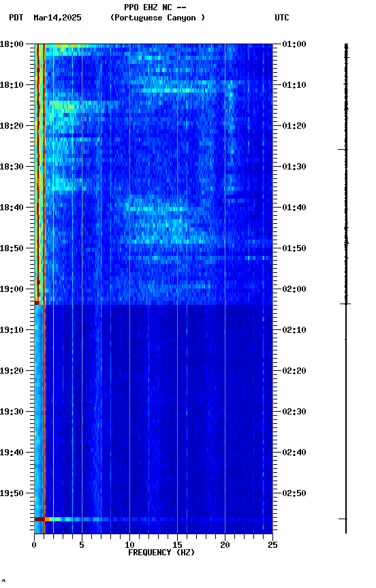Click the 18:40 PDT time label
The width and height of the screenshot is (376, 588).
point(12,208)
